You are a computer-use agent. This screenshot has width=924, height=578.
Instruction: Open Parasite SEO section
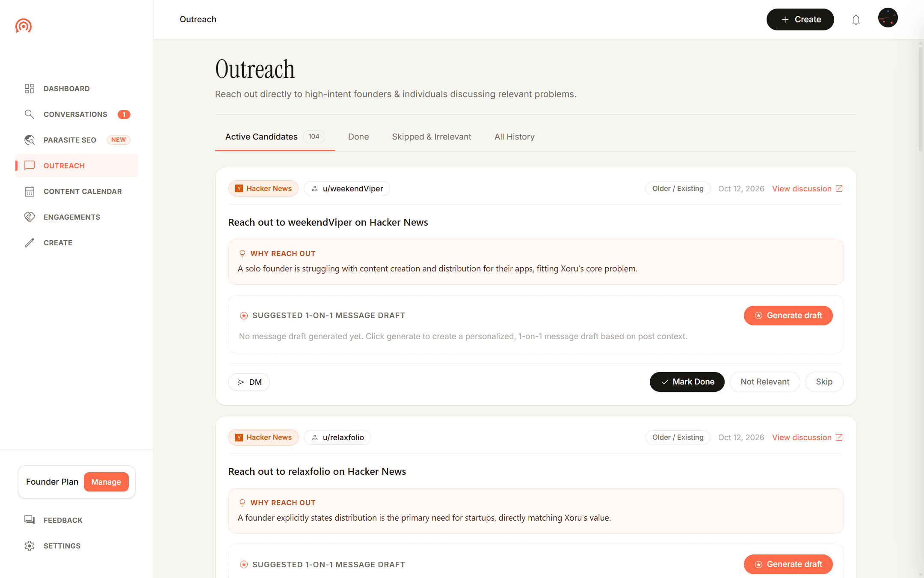(70, 140)
